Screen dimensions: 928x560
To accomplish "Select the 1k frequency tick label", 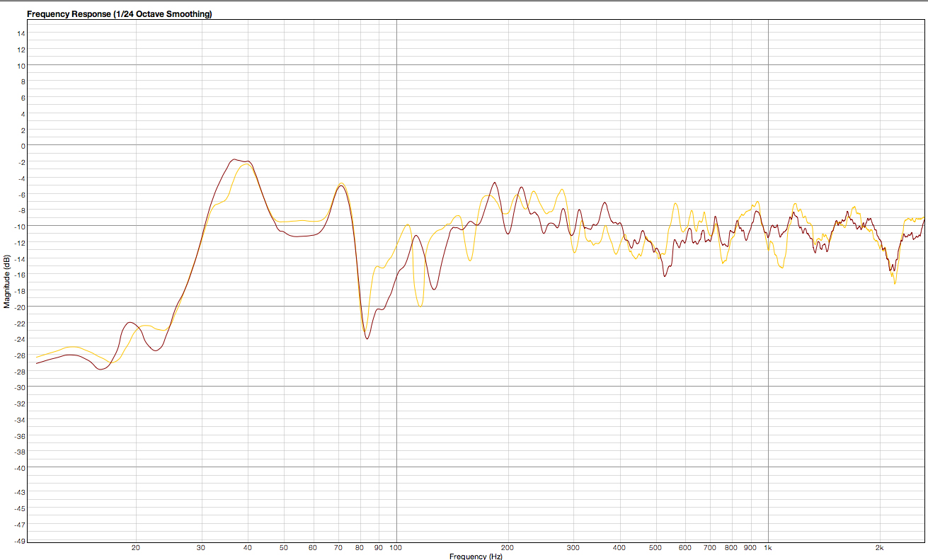I will coord(767,548).
